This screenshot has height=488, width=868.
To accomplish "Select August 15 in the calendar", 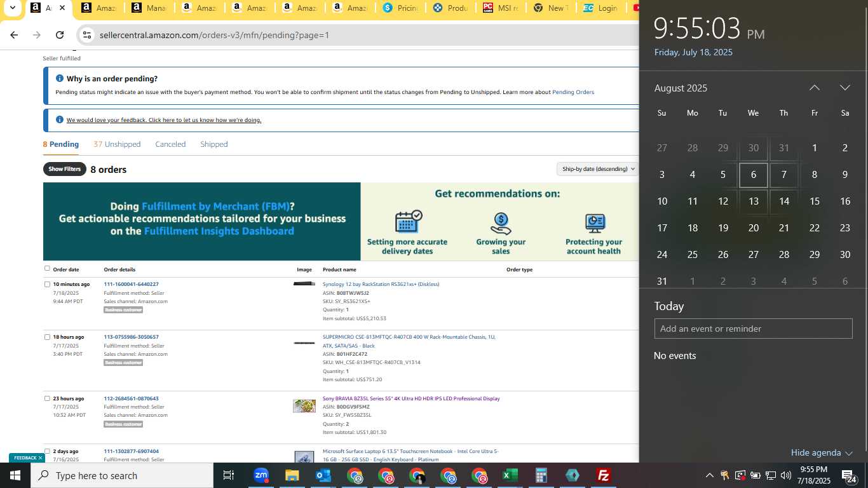I will coord(814,201).
